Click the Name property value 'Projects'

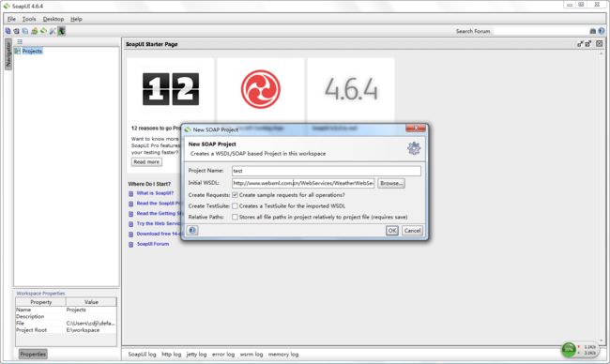click(x=76, y=310)
